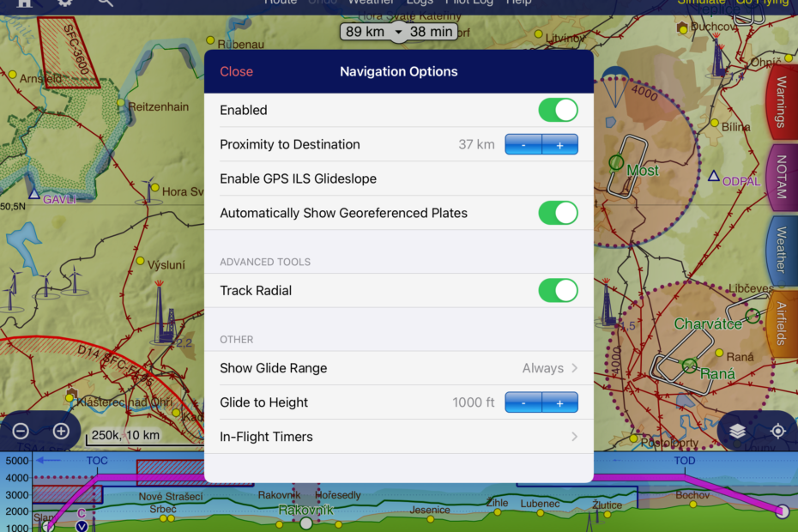Tap the Raná airfield circle symbol
This screenshot has width=798, height=532.
click(x=689, y=366)
